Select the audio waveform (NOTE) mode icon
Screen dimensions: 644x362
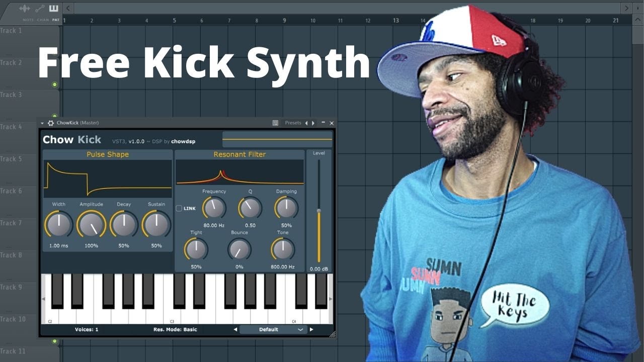pos(25,9)
